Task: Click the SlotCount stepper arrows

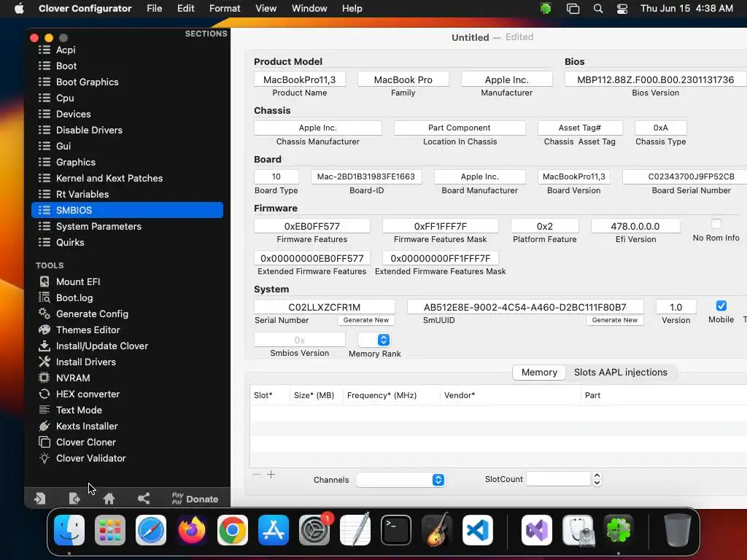Action: coord(597,479)
